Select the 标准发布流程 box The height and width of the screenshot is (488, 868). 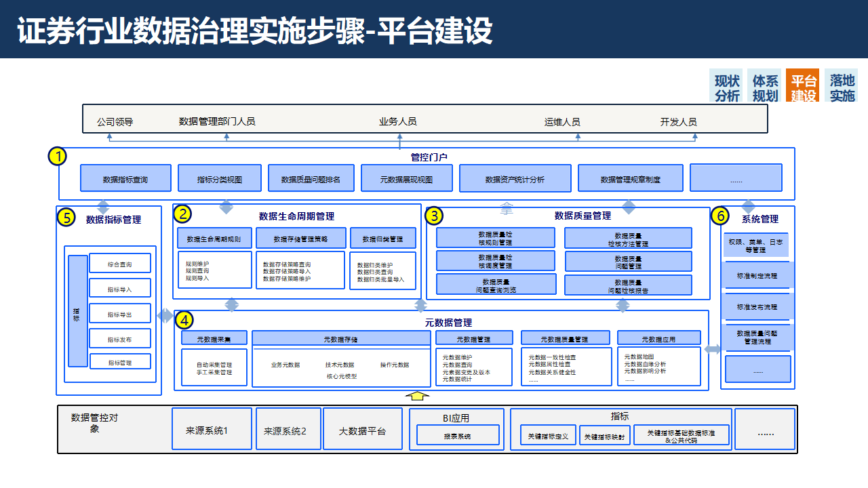(x=757, y=306)
